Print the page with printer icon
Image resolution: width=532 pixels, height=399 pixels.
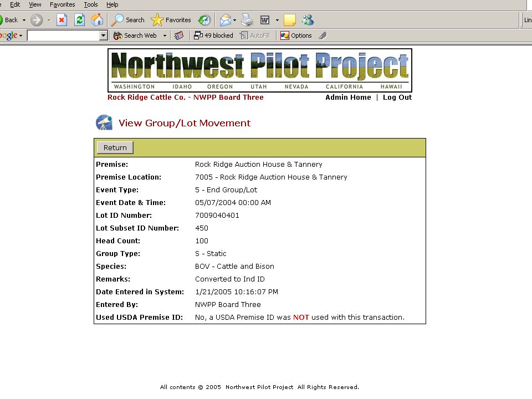pos(247,20)
